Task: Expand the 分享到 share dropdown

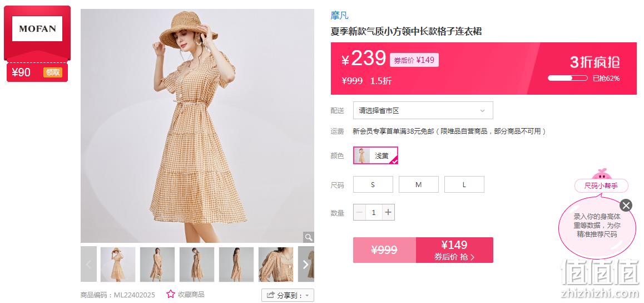Action: click(288, 295)
